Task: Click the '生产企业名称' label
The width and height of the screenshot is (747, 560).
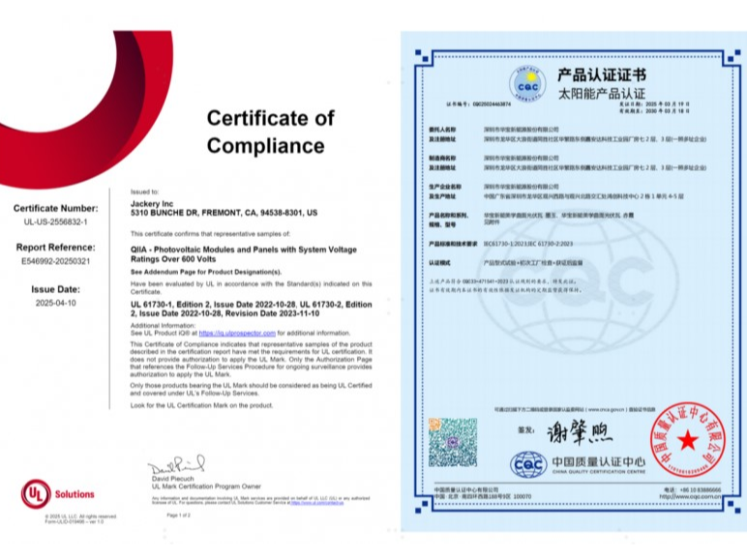Action: point(445,187)
